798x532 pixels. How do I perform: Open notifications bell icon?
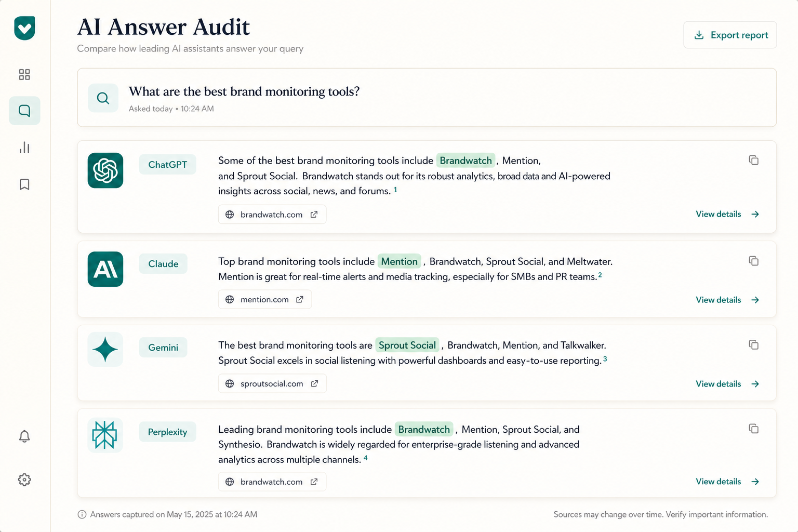click(x=24, y=436)
